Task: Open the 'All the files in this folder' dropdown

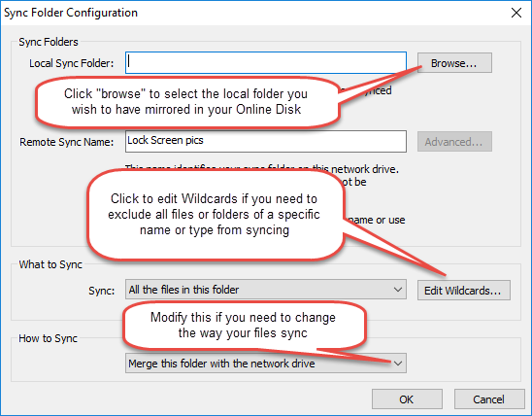Action: [x=266, y=290]
